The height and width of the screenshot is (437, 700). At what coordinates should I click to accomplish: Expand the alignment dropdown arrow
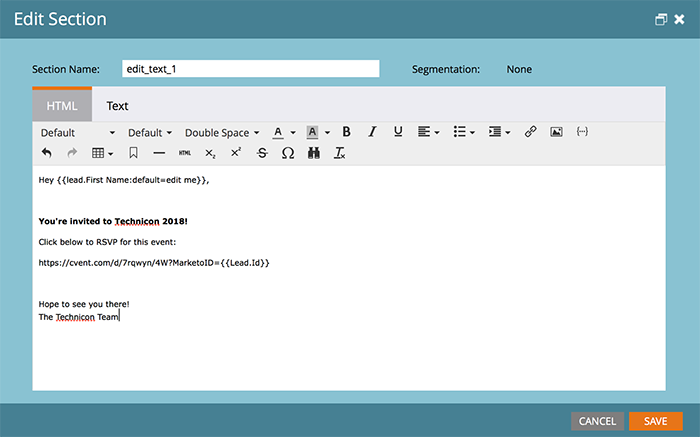437,133
